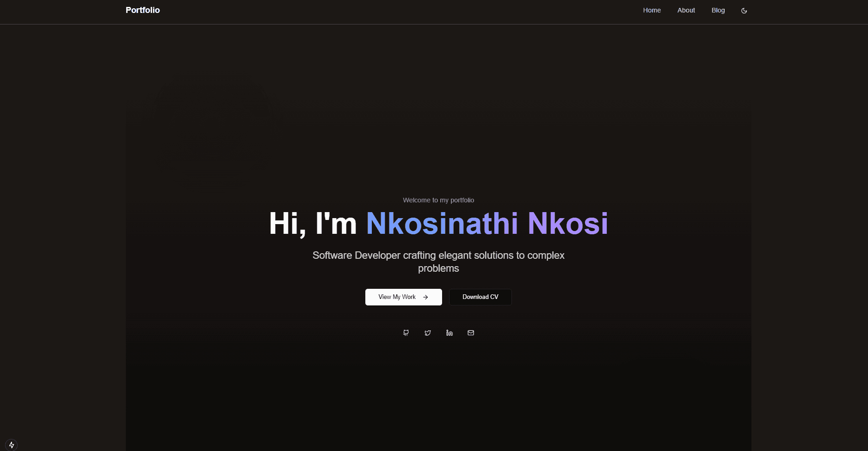Image resolution: width=868 pixels, height=451 pixels.
Task: Click the Twitter bird icon
Action: [x=428, y=333]
